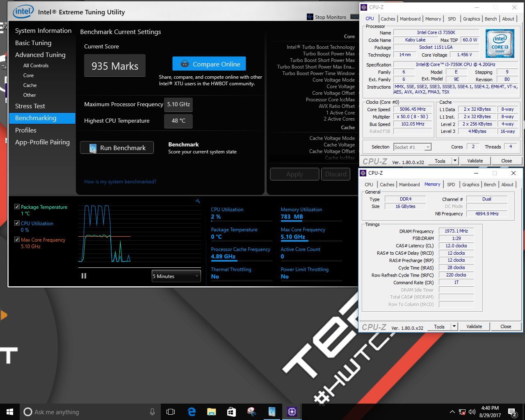Click Validate in top CPU-Z window
The height and width of the screenshot is (420, 525).
pos(475,161)
